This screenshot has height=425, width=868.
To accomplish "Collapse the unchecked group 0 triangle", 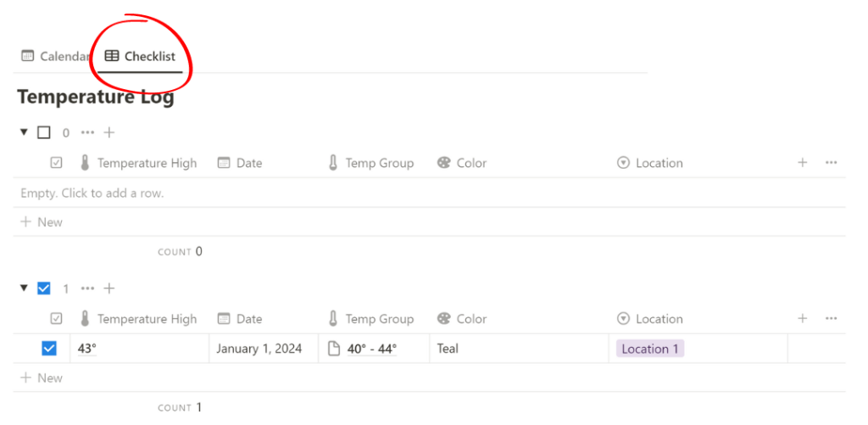I will (x=24, y=132).
